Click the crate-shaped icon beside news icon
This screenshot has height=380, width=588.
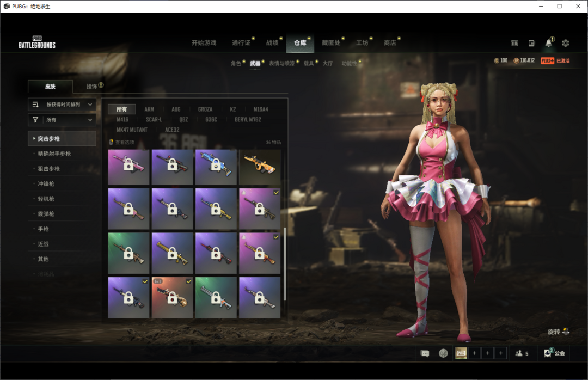point(515,43)
